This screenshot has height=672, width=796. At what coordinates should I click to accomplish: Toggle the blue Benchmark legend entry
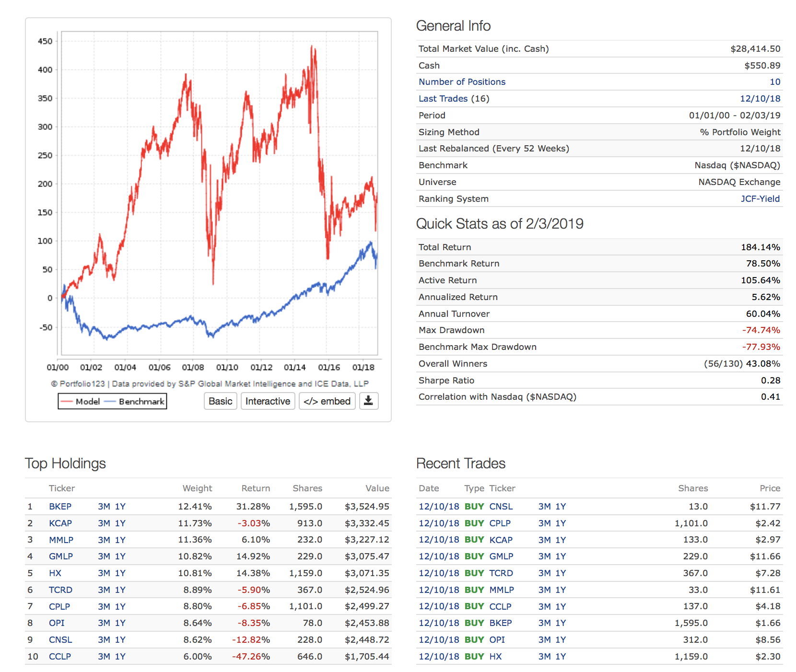coord(135,401)
